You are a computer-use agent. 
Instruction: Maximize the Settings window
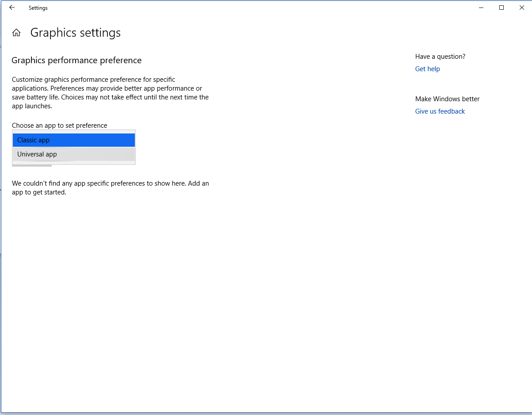coord(501,8)
